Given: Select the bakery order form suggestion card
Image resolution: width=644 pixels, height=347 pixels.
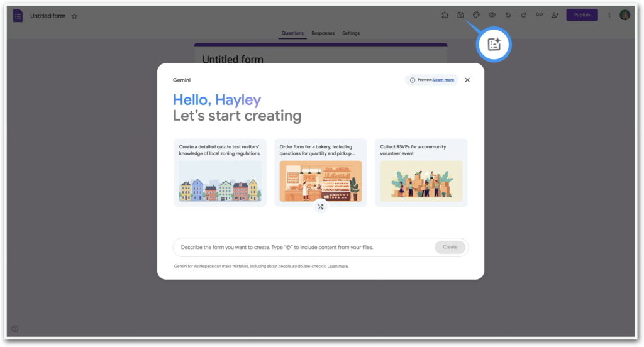Looking at the screenshot, I should click(321, 172).
